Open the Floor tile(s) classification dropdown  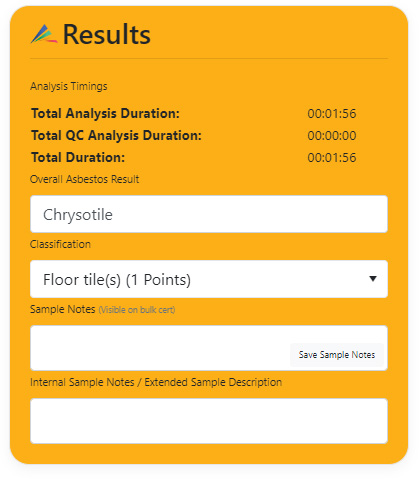209,279
